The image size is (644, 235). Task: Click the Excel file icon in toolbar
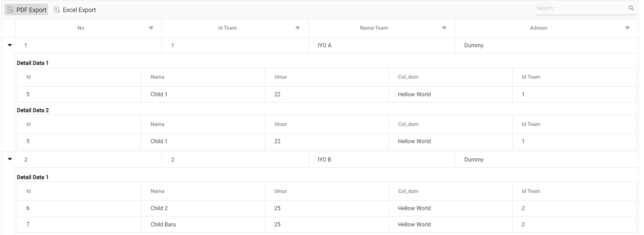(57, 10)
